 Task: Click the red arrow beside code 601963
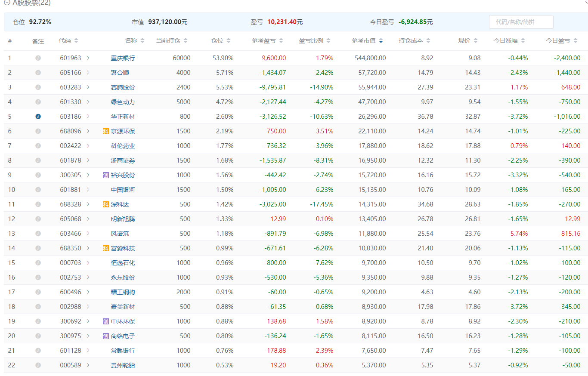pyautogui.click(x=88, y=58)
